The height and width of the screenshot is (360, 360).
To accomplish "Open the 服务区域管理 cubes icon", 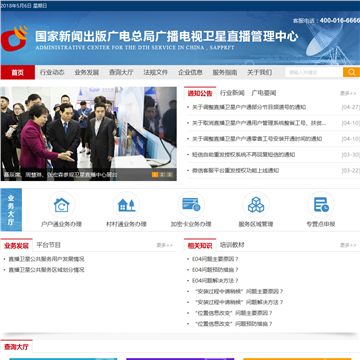I will (256, 205).
